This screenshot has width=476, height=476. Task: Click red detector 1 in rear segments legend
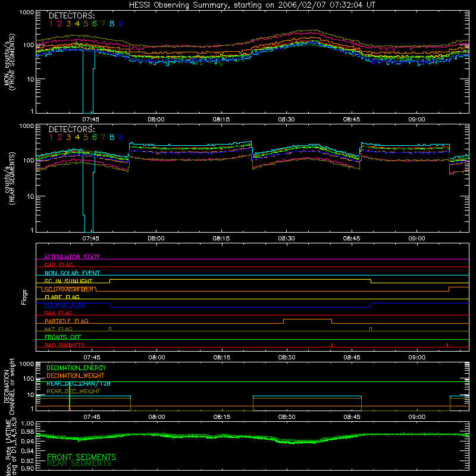[51, 137]
